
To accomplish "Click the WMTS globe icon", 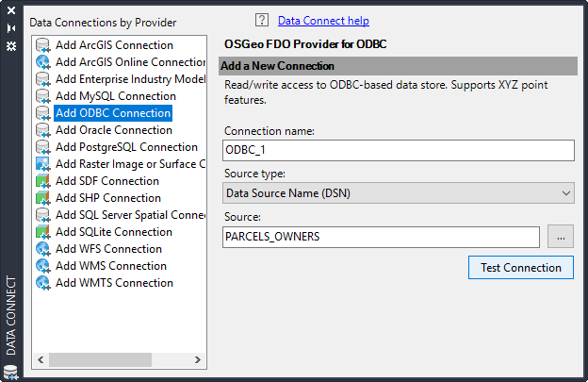I will pos(42,283).
